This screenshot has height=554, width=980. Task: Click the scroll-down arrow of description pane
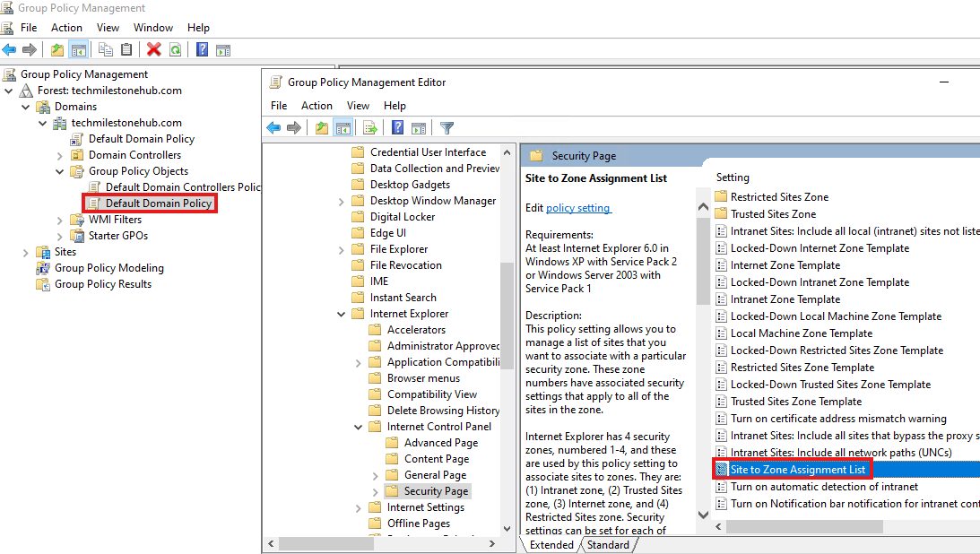click(703, 515)
